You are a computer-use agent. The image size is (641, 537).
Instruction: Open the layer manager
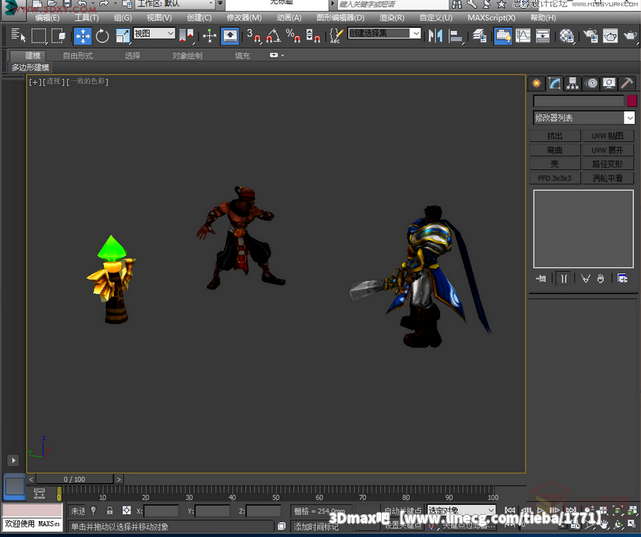(x=480, y=36)
